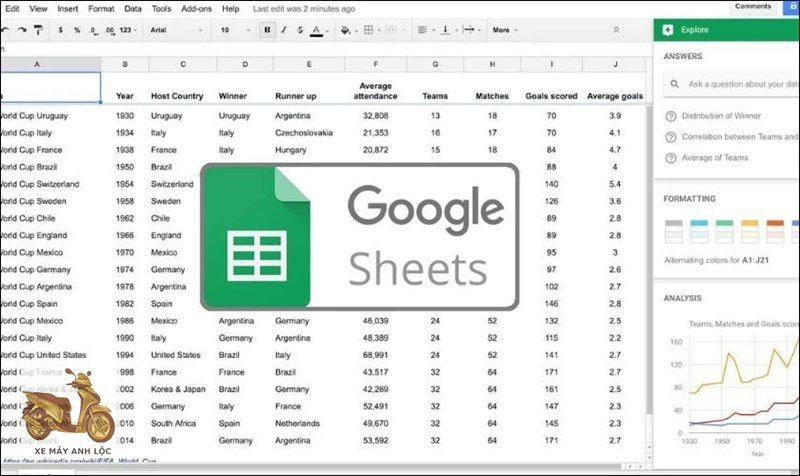Screen dimensions: 800x476
Task: Select cell 'South Africa'
Action: click(x=173, y=423)
